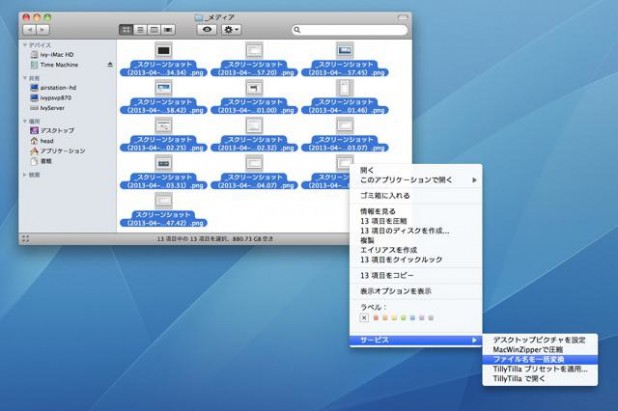This screenshot has width=618, height=411.
Task: Switch Finder to Cover Flow view
Action: (x=167, y=30)
